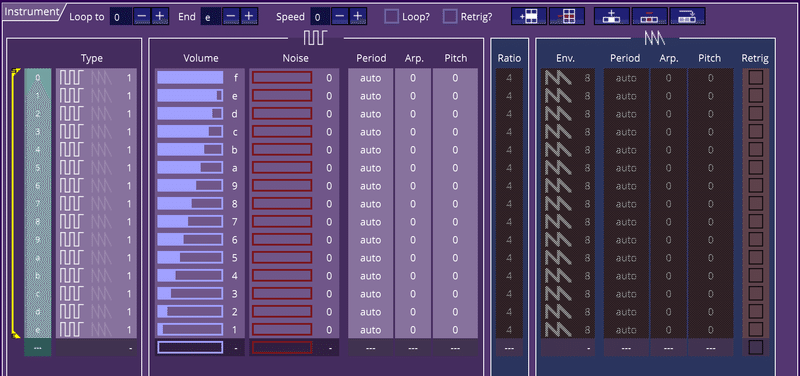
Task: Click the Ratio cell in row 7
Action: 509,204
